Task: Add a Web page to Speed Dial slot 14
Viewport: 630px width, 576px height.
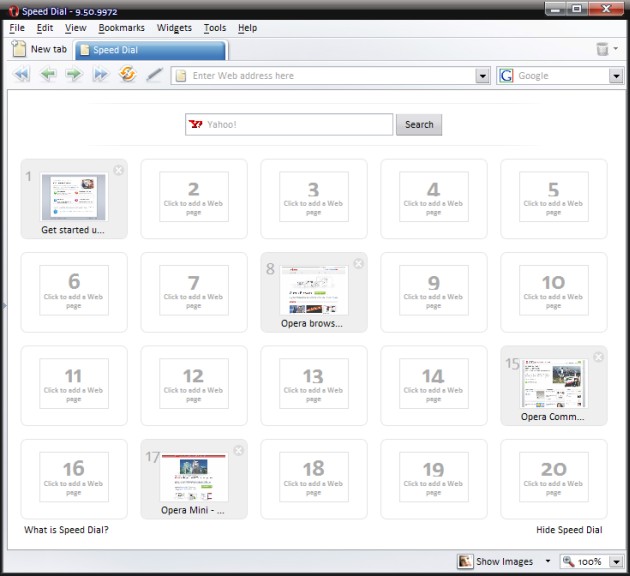Action: click(434, 384)
